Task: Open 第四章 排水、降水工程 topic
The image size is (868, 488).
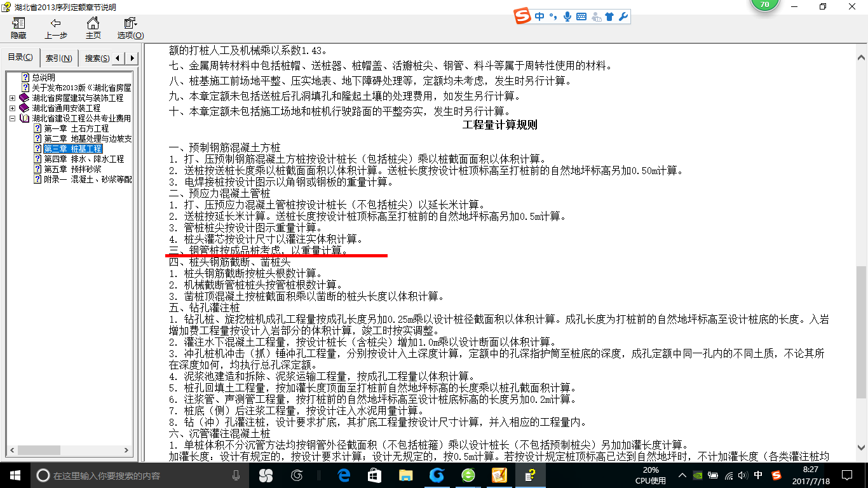Action: 84,159
